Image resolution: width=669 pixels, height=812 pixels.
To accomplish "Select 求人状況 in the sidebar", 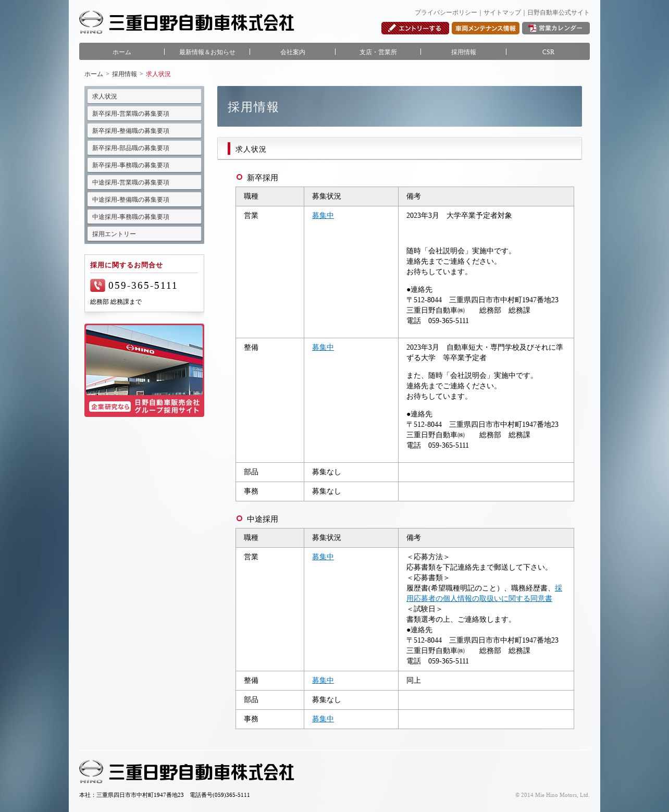I will click(144, 96).
